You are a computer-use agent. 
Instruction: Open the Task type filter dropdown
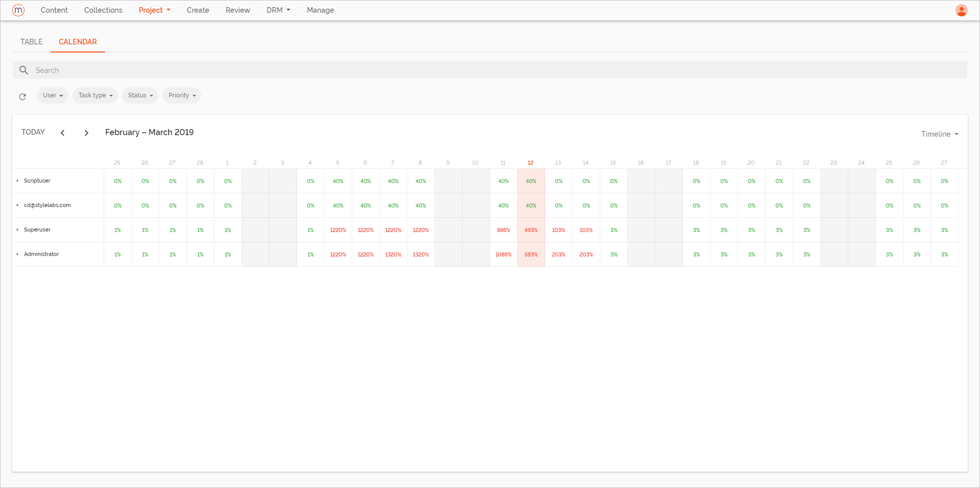pos(95,95)
